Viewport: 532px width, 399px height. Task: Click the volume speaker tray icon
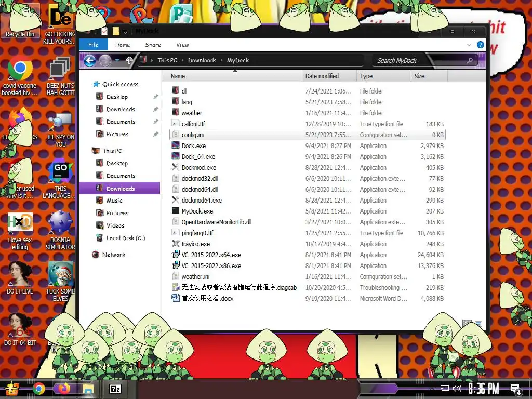click(457, 389)
